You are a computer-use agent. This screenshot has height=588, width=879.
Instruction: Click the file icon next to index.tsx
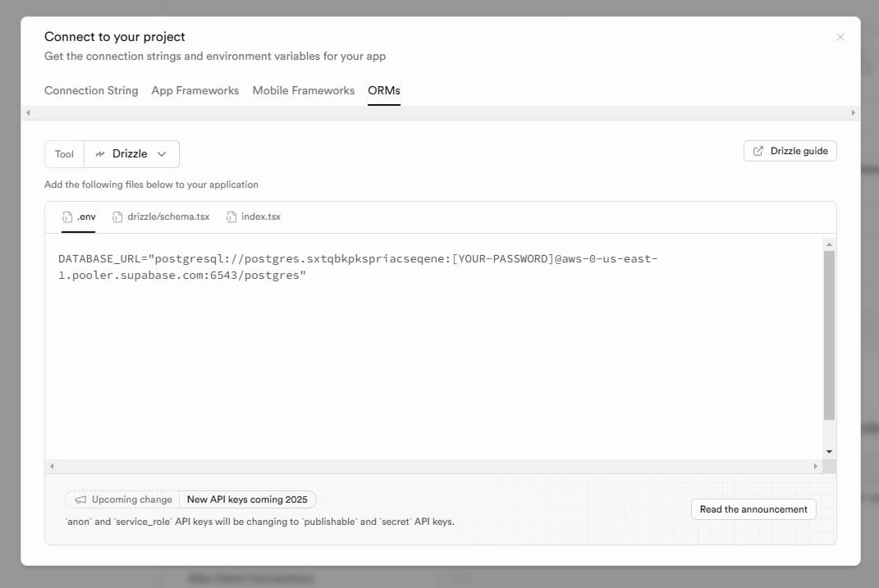[231, 217]
